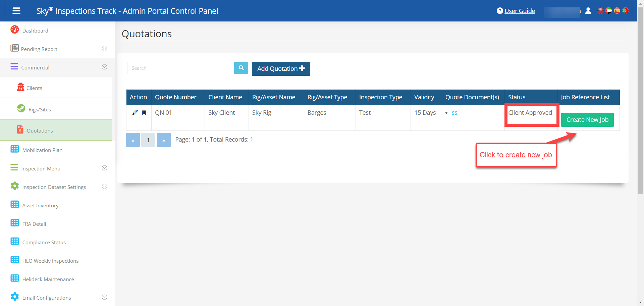Click the magnifier search button
The height and width of the screenshot is (306, 644).
pos(241,68)
